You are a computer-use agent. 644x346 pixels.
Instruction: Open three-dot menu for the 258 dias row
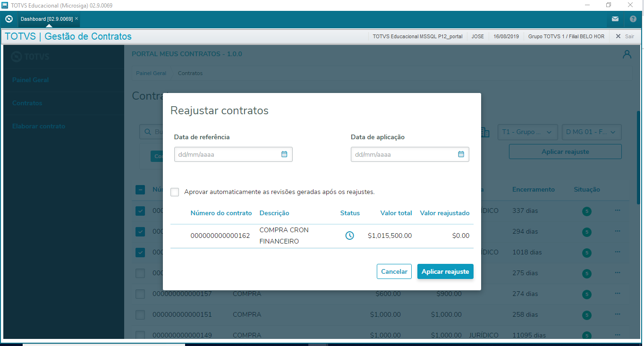[x=618, y=314]
